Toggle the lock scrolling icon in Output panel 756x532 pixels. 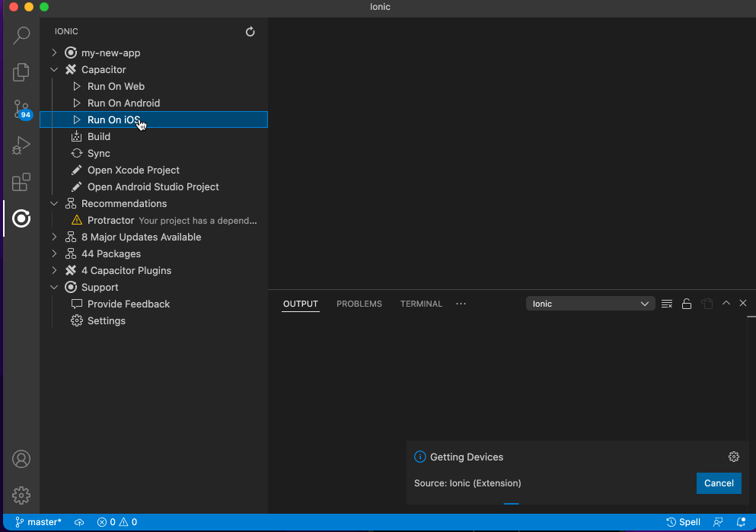click(x=686, y=303)
